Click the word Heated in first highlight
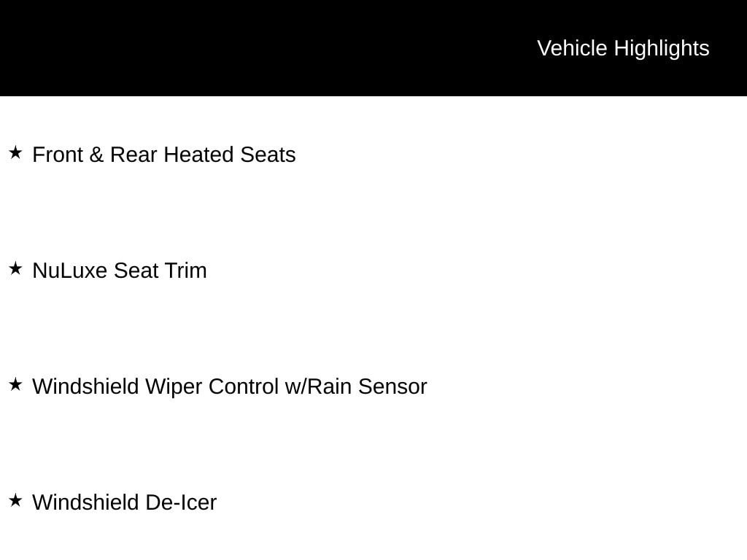This screenshot has height=560, width=747. tap(198, 155)
